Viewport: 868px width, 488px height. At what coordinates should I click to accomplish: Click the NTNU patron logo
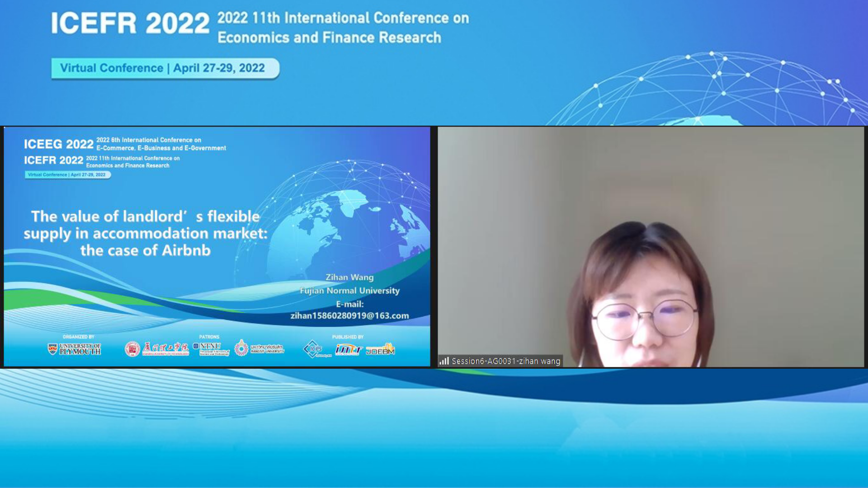tap(211, 348)
